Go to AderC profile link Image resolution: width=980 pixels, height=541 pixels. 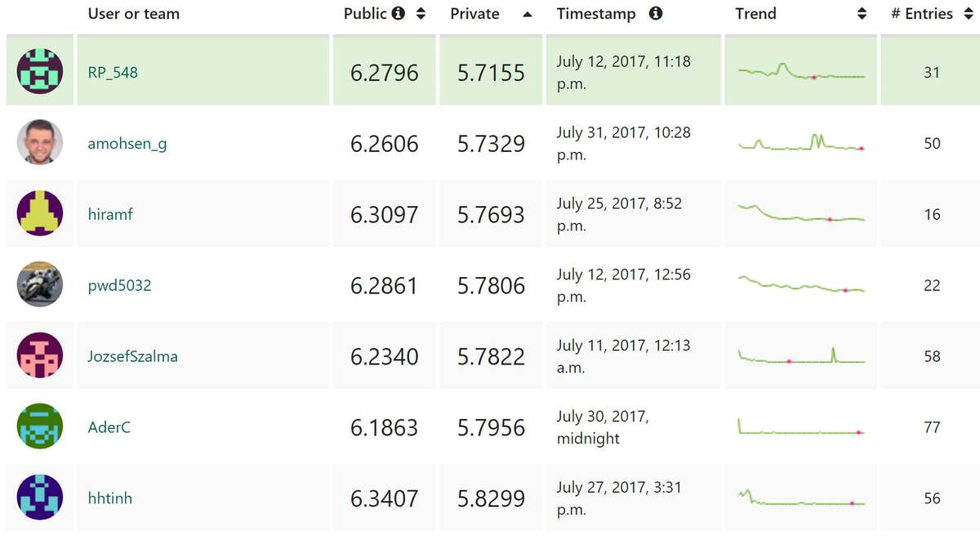tap(109, 427)
